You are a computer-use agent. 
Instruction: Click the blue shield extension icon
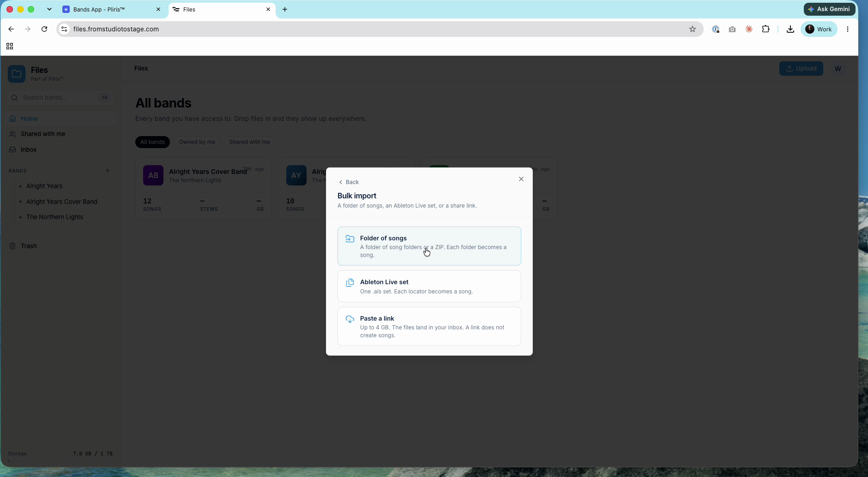tap(716, 29)
